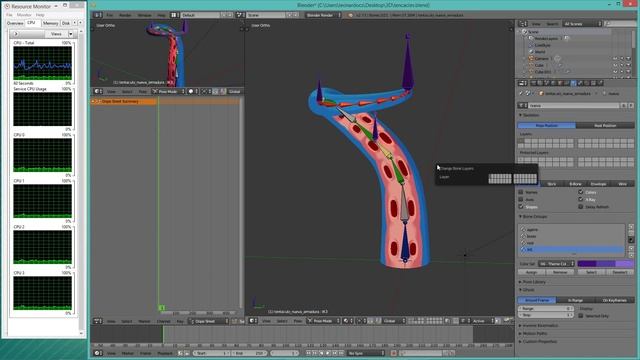This screenshot has height=360, width=640.
Task: Open properties editor type selector
Action: [522, 83]
